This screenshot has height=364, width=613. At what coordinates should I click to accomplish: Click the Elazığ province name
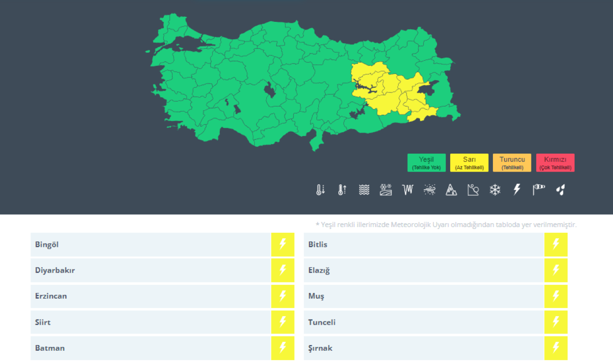[319, 271]
